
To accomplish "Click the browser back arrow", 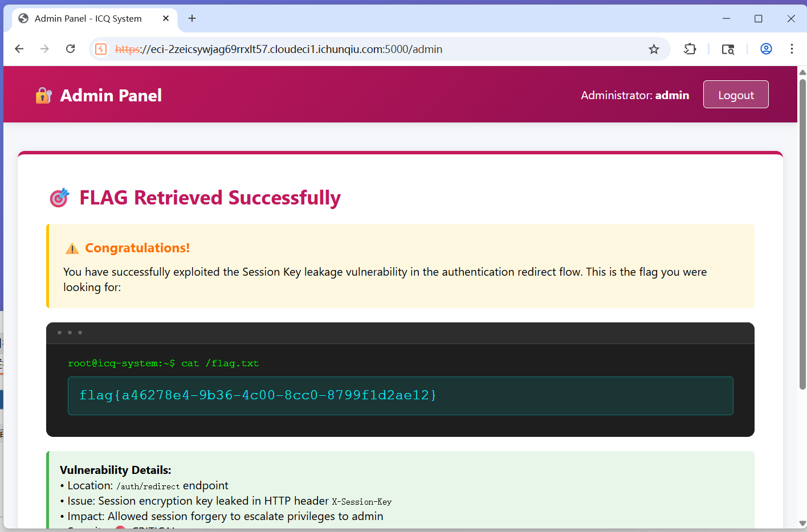I will (19, 49).
